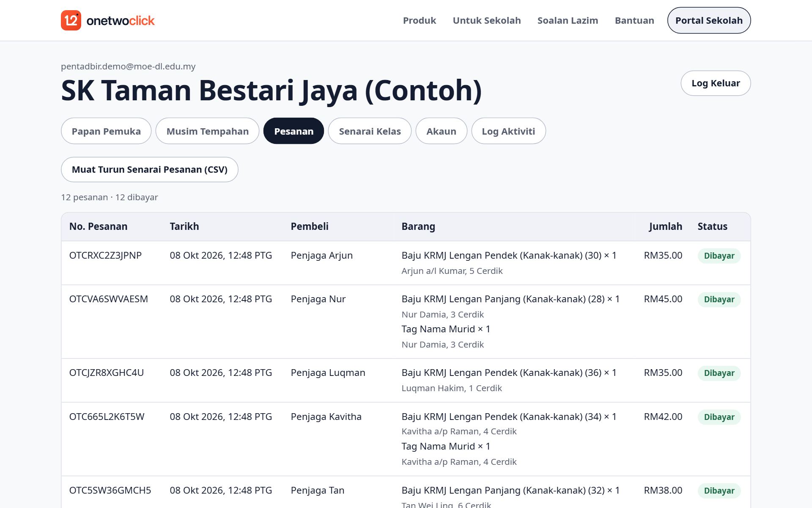
Task: Click the RM38.00 amount
Action: click(x=663, y=490)
